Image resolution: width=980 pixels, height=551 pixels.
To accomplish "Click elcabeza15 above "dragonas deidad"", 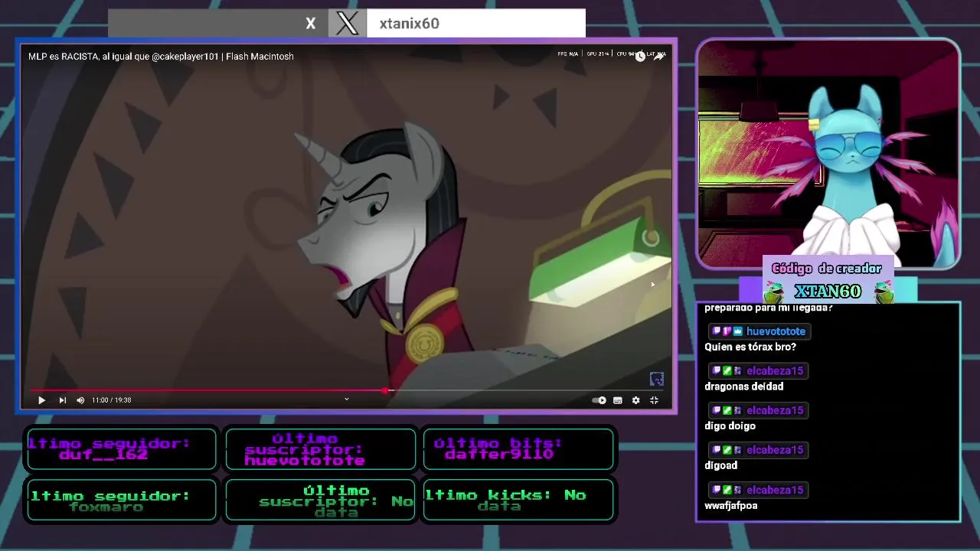I will (x=775, y=371).
